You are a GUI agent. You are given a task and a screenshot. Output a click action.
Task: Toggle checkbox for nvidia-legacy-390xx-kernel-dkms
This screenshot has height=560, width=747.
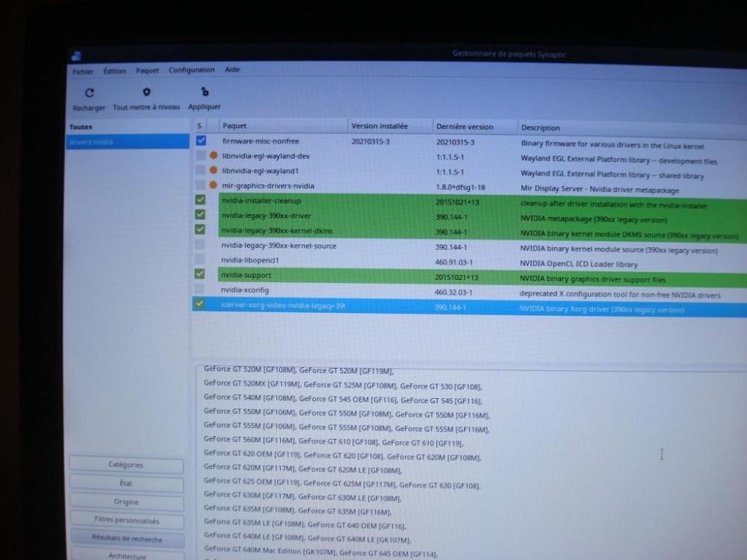pos(200,229)
